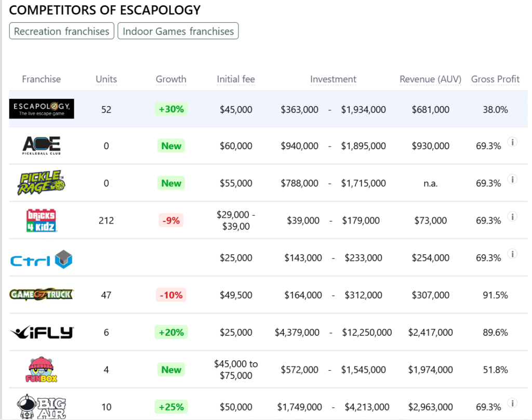Select the $45,000 to $75,000 fee cell
The image size is (532, 420).
(236, 370)
